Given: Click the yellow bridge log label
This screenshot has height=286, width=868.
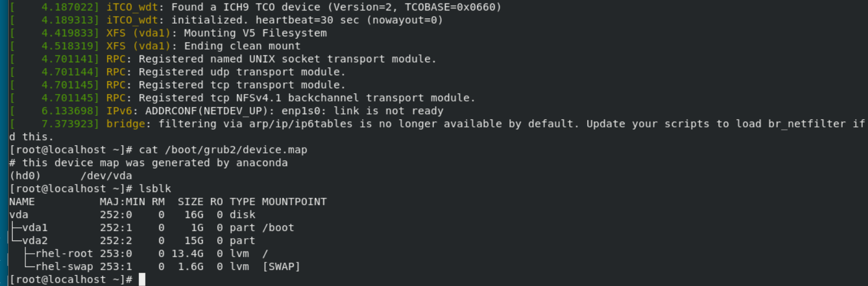Looking at the screenshot, I should (122, 124).
